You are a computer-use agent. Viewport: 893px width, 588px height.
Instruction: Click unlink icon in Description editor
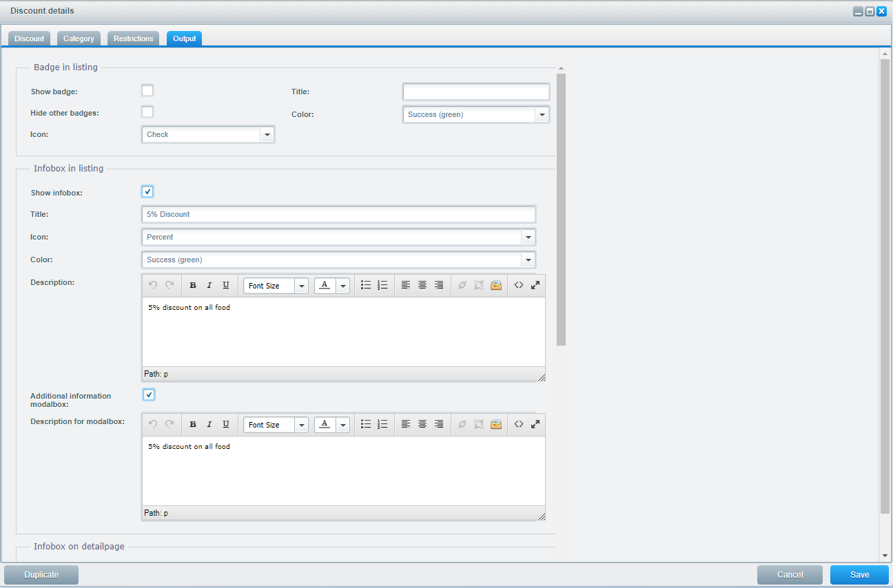pyautogui.click(x=479, y=286)
